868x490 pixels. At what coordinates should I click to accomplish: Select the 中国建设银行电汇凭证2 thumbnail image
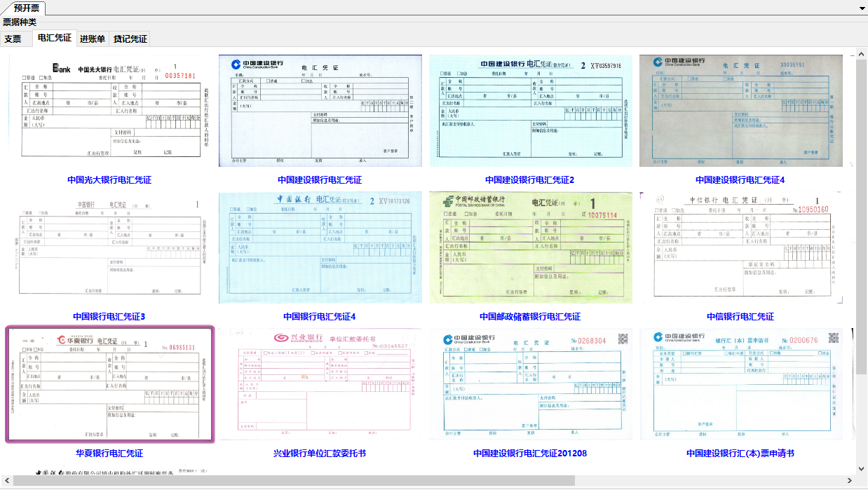pyautogui.click(x=530, y=111)
